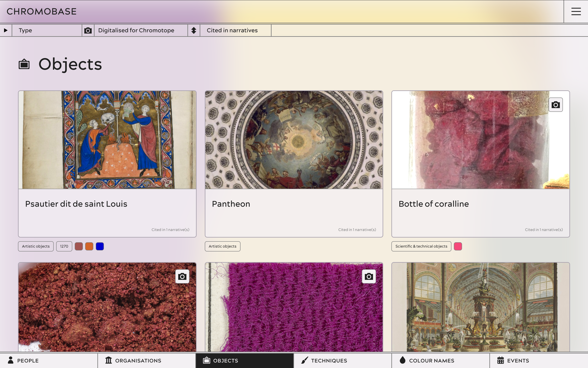Click Artistic objects tag under Psautier
The width and height of the screenshot is (588, 368).
(36, 246)
